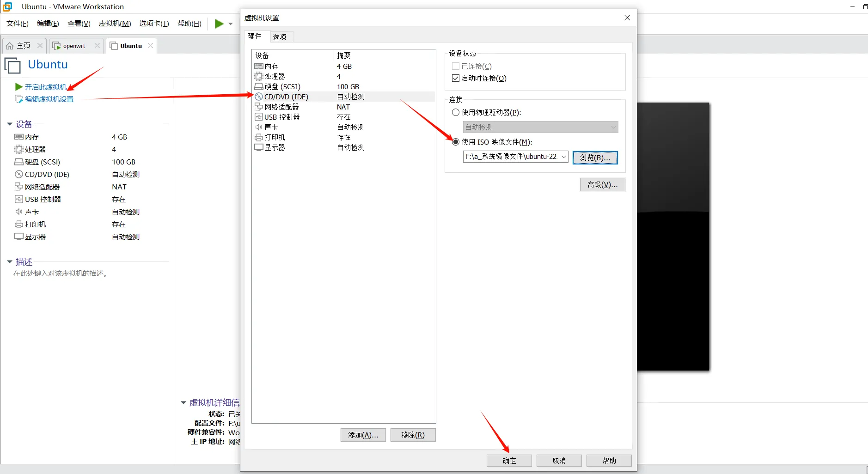Select the 显示器 device entry
Viewport: 868px width, 474px height.
click(x=275, y=147)
